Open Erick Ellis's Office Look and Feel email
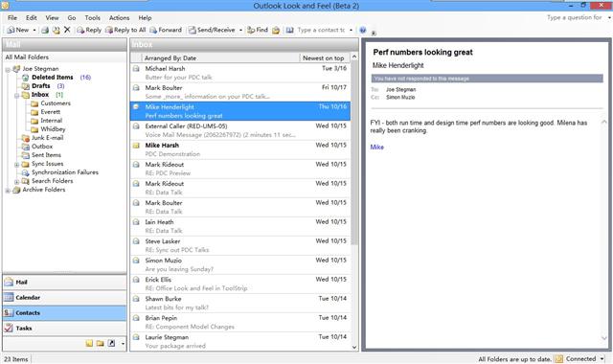The image size is (613, 364). [x=240, y=284]
